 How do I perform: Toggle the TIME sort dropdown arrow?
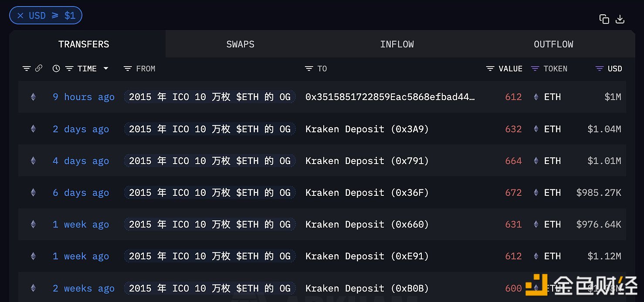point(105,69)
